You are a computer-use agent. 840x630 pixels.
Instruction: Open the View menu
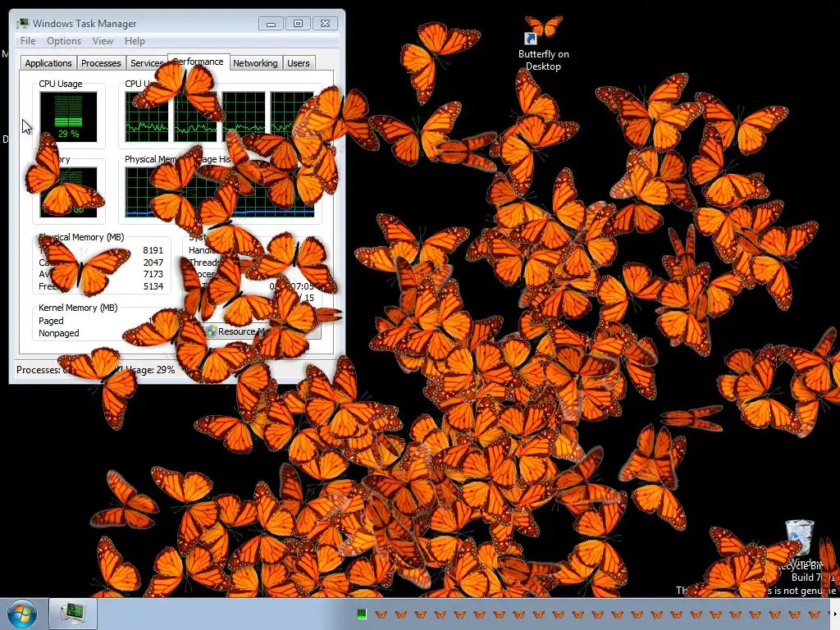click(103, 41)
